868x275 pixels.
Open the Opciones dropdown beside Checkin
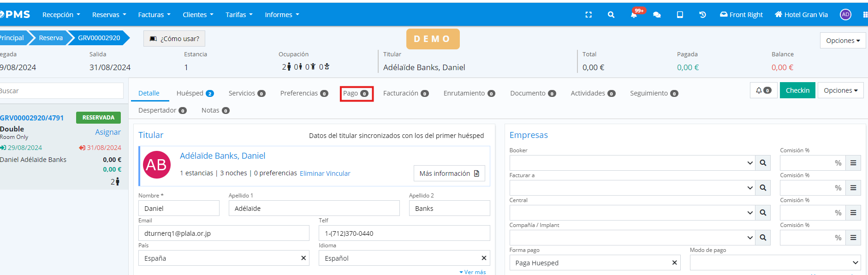pos(840,90)
